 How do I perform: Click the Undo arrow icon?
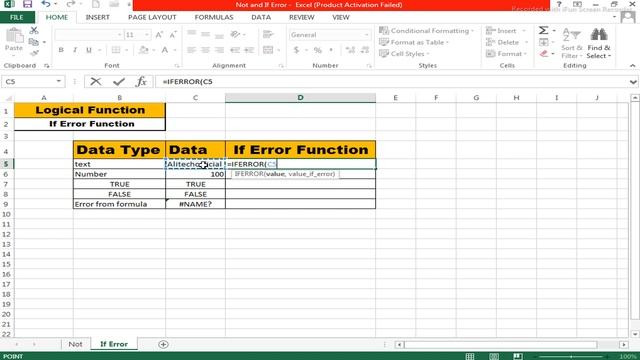(46, 4)
